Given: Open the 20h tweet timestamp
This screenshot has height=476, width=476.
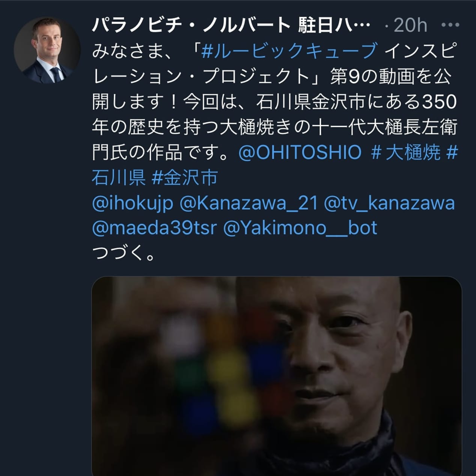Looking at the screenshot, I should click(x=410, y=26).
